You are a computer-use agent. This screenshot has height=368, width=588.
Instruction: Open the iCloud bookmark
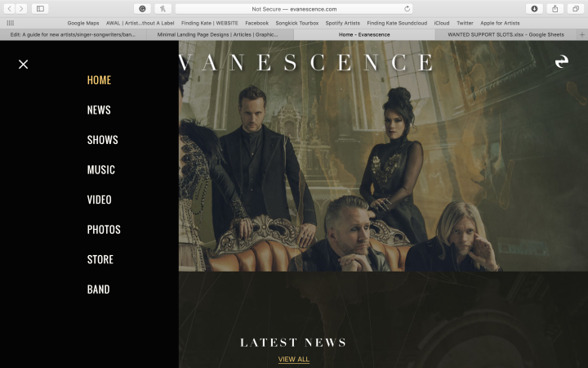tap(442, 23)
